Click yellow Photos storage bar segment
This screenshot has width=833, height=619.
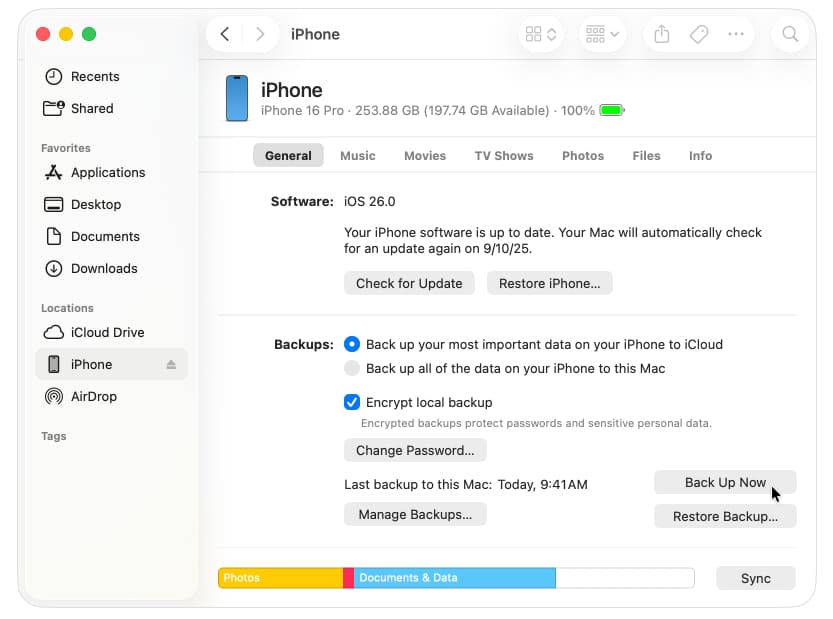pos(280,578)
